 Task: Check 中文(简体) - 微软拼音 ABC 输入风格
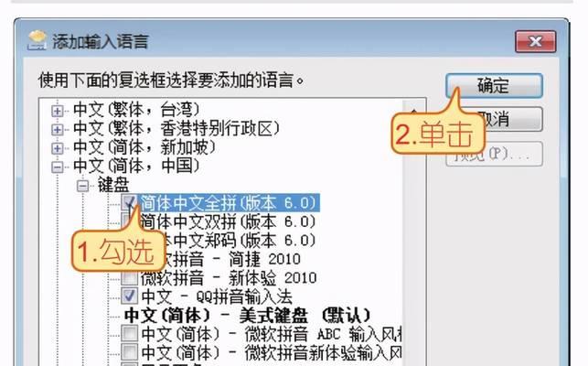tap(129, 333)
